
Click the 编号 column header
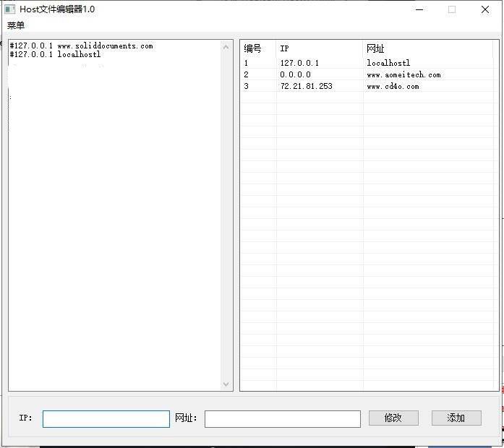258,48
